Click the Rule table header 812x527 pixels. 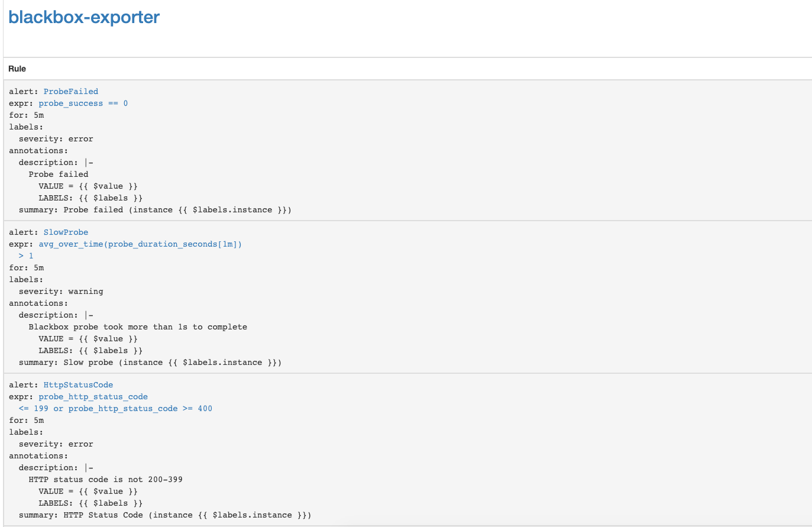(x=17, y=69)
